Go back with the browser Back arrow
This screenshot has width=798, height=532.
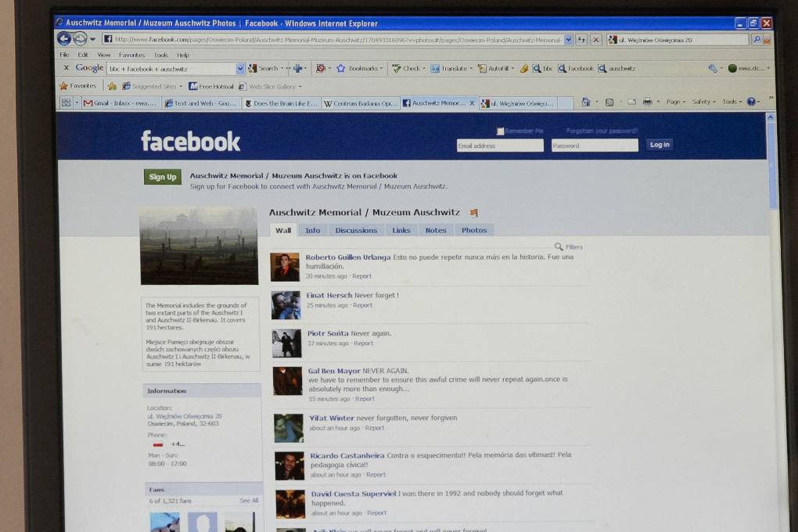(x=64, y=38)
